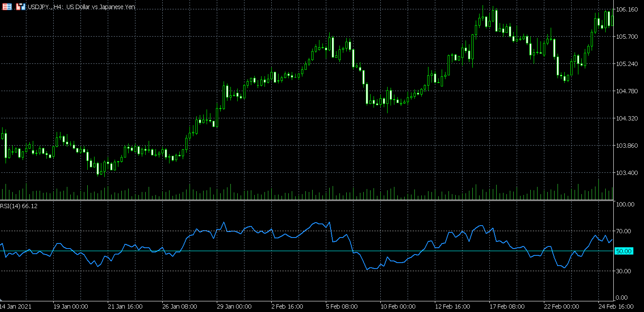Click the 17 Feb 08:00 time marker
Image resolution: width=644 pixels, height=312 pixels.
[506, 306]
